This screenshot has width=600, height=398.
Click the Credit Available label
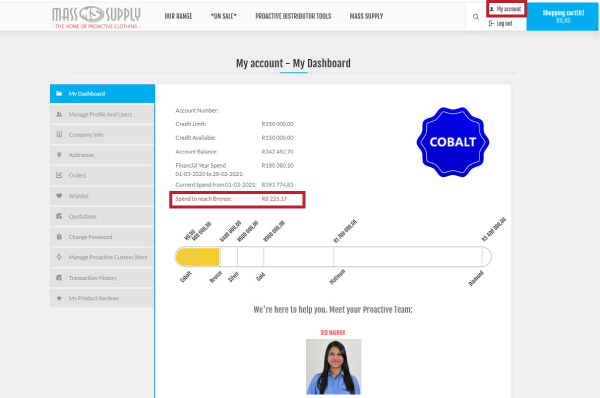point(196,138)
